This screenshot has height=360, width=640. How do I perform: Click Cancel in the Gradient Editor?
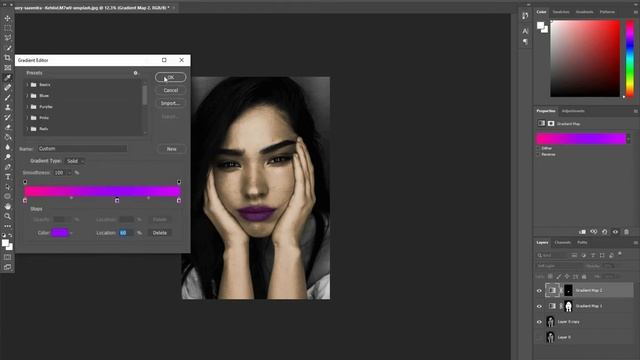171,90
